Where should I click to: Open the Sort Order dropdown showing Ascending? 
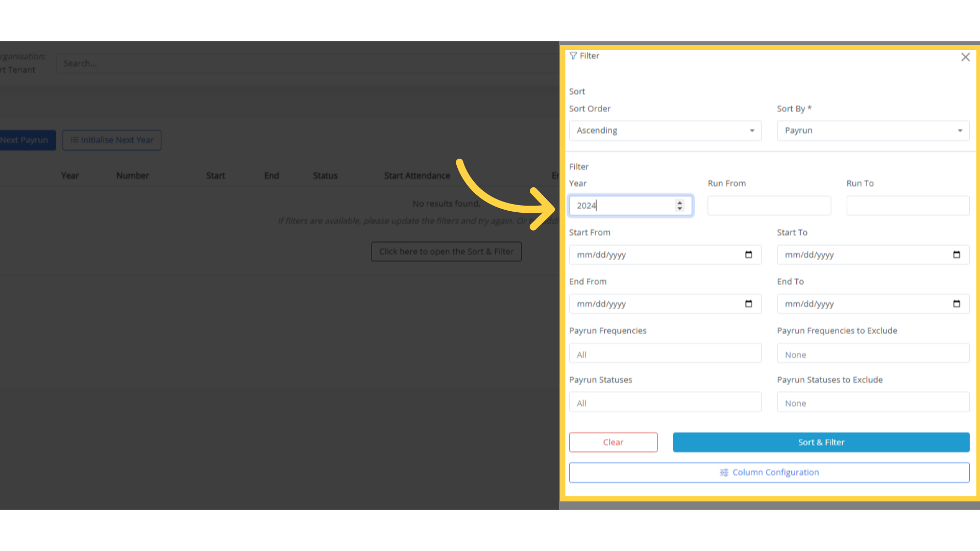[665, 131]
